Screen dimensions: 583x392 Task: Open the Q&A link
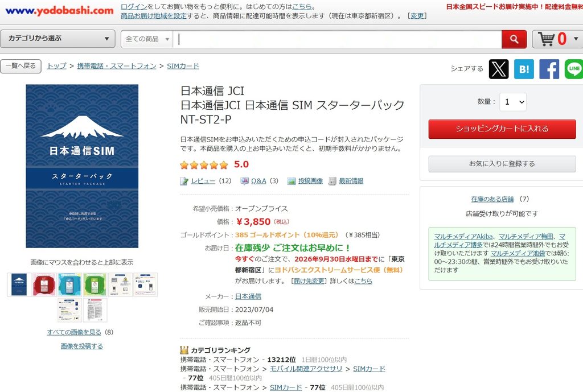(x=258, y=181)
